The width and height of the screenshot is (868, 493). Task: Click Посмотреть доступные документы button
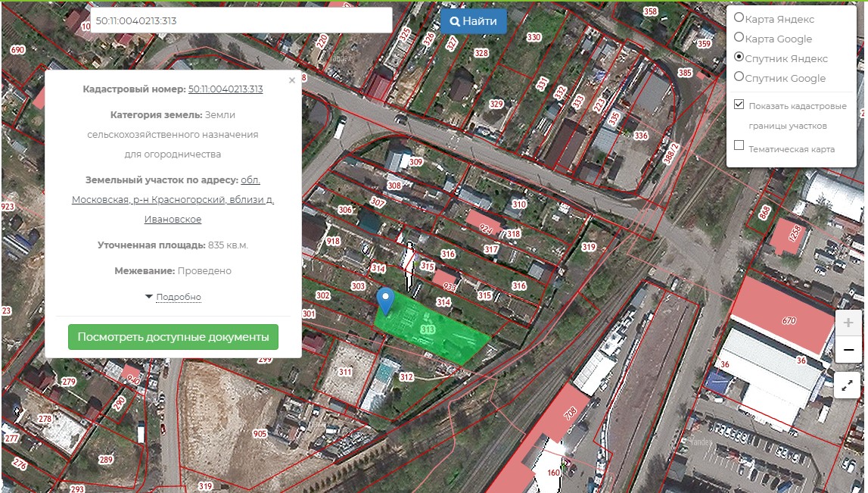coord(173,337)
